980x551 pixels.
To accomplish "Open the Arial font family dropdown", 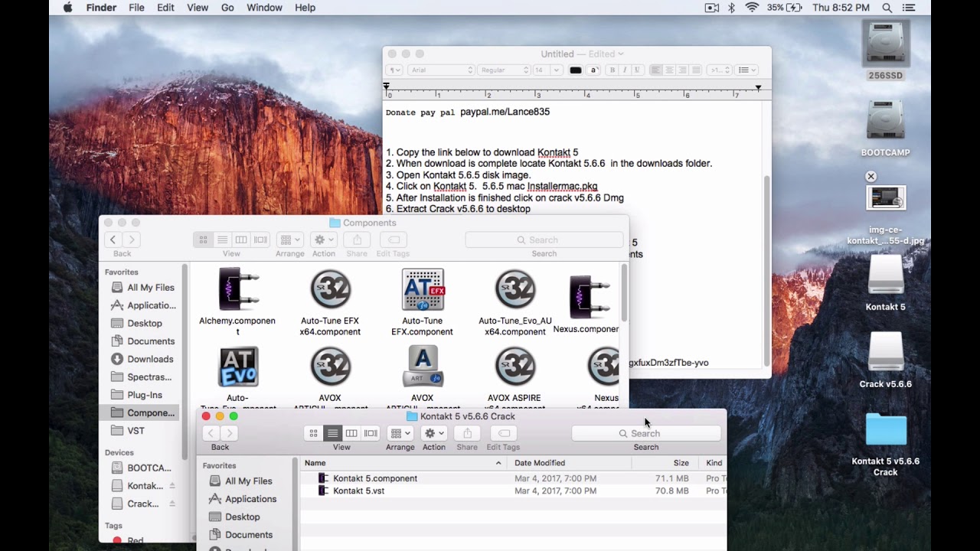I will pyautogui.click(x=442, y=70).
